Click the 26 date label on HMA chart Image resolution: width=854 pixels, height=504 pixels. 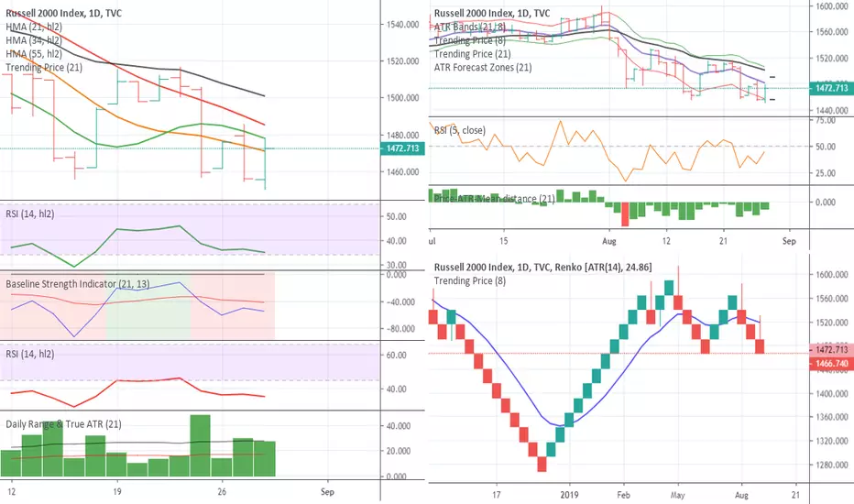pos(222,491)
